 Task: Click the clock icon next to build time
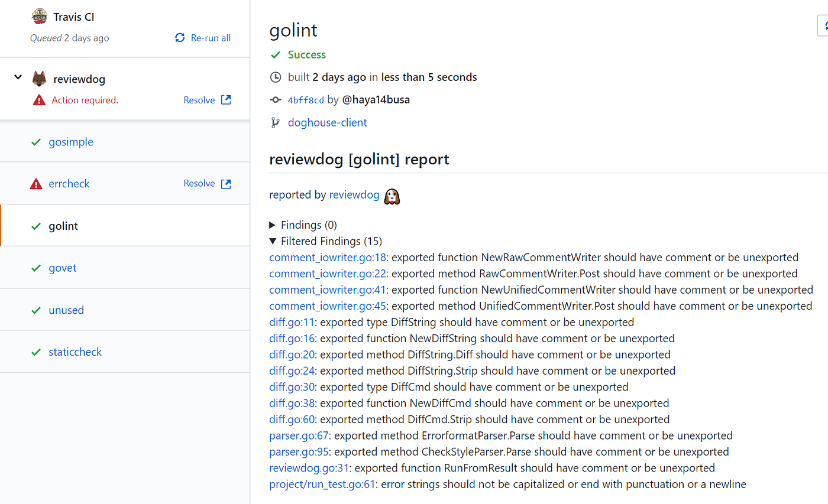274,77
